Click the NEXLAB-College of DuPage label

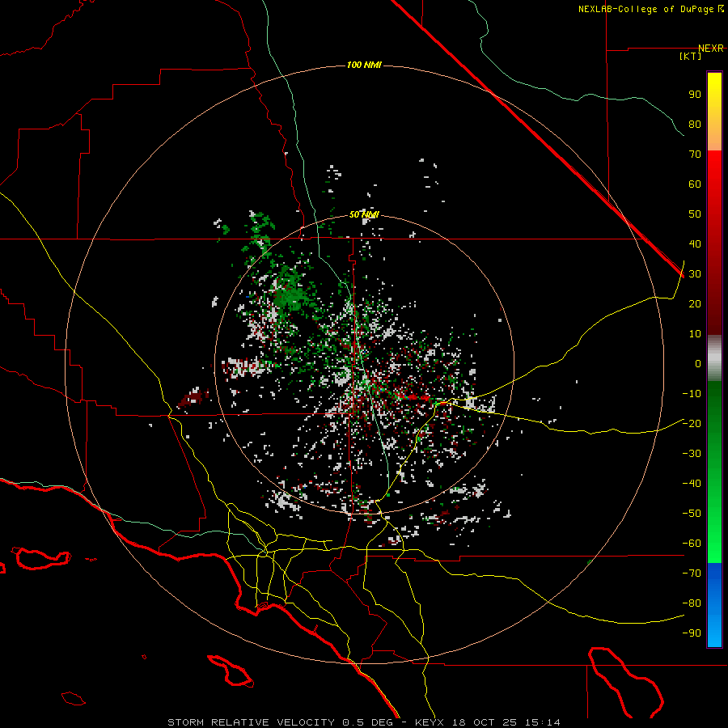coord(650,9)
